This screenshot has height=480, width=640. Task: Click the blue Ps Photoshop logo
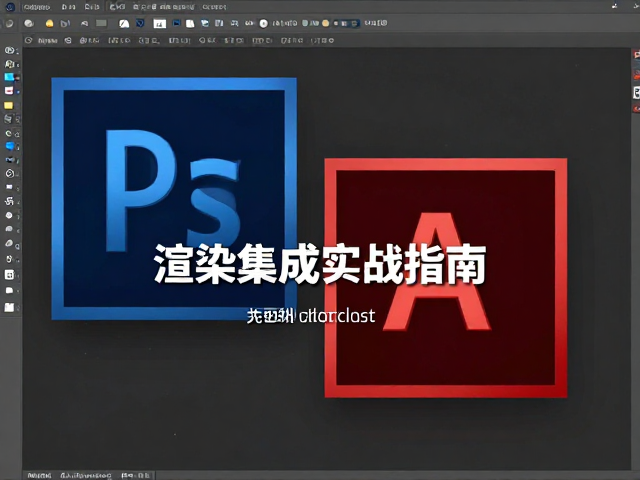pos(174,198)
